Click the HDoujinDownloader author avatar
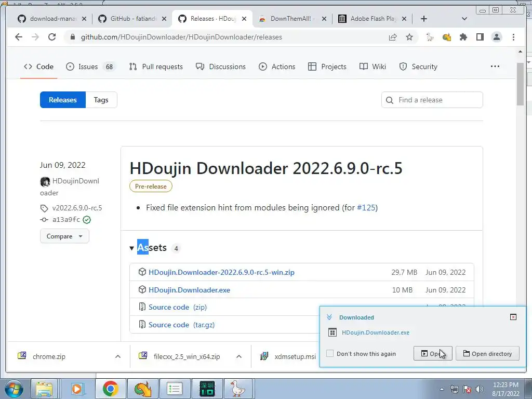 (45, 181)
